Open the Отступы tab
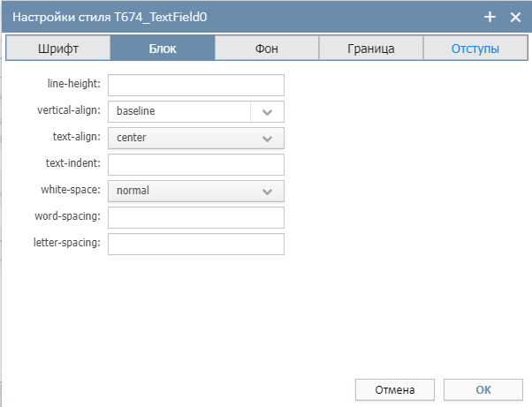This screenshot has width=532, height=407. coord(475,49)
